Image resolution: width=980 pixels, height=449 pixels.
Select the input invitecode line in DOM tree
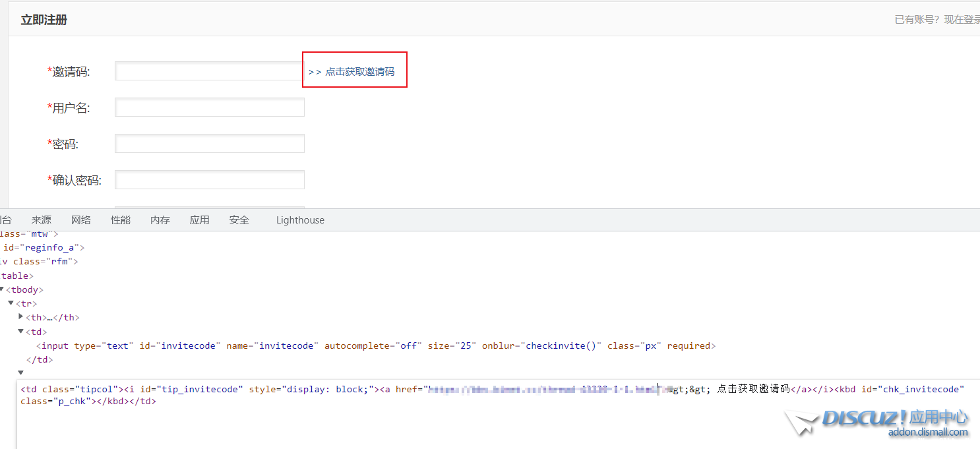click(376, 346)
